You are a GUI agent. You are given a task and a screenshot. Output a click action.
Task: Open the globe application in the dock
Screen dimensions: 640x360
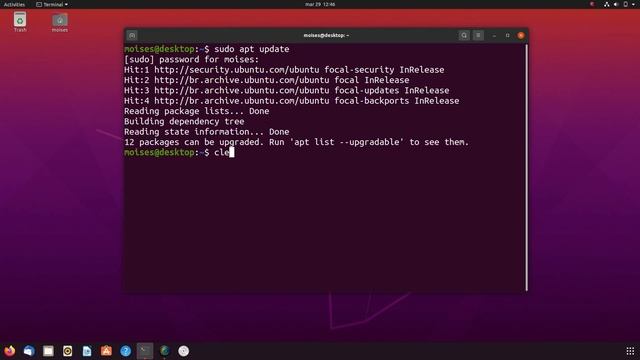pyautogui.click(x=164, y=351)
